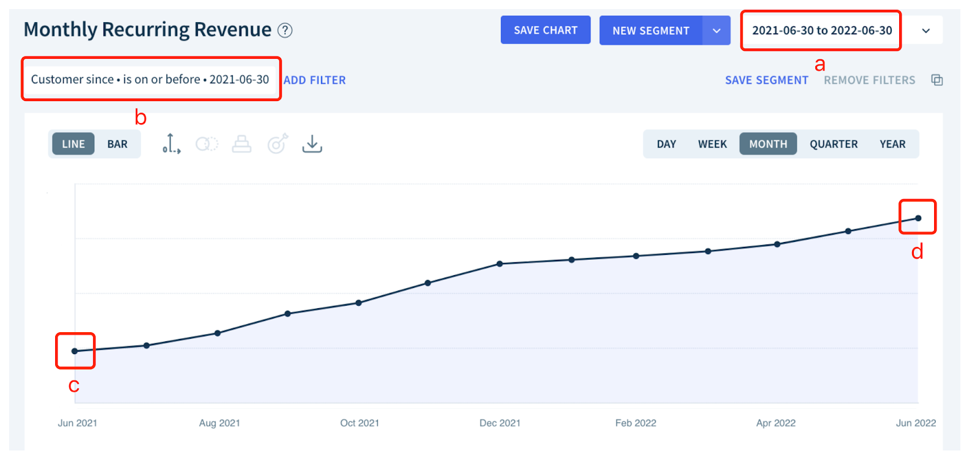Click the y-axis scale icon
The image size is (980, 462).
171,144
